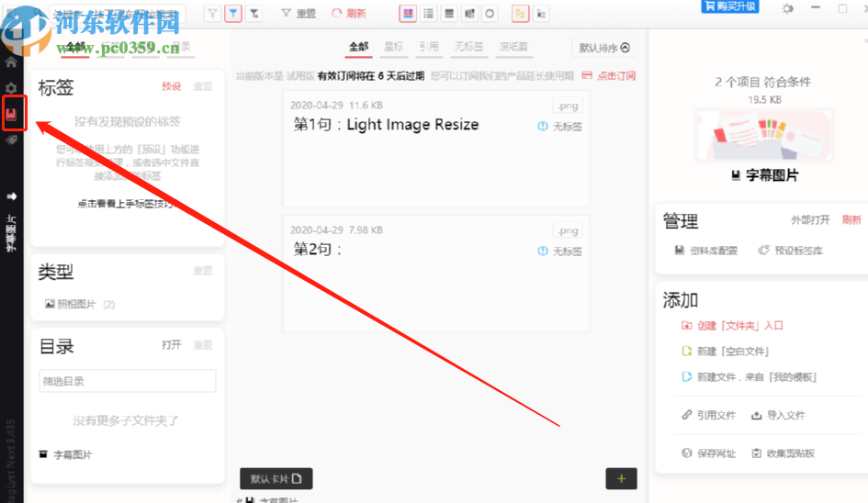
Task: Click 新建文件，来自「我的模板」
Action: [x=750, y=377]
